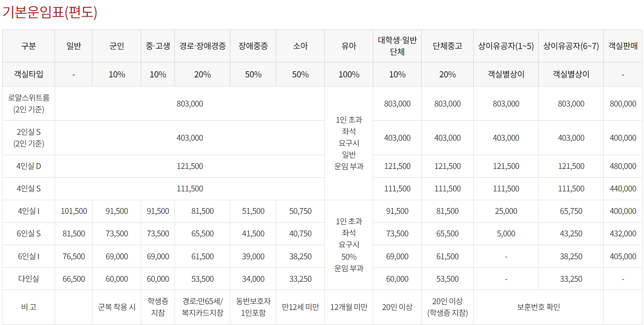Click the 12개월 미만 remark
Screen dimensions: 644x325
pos(349,307)
